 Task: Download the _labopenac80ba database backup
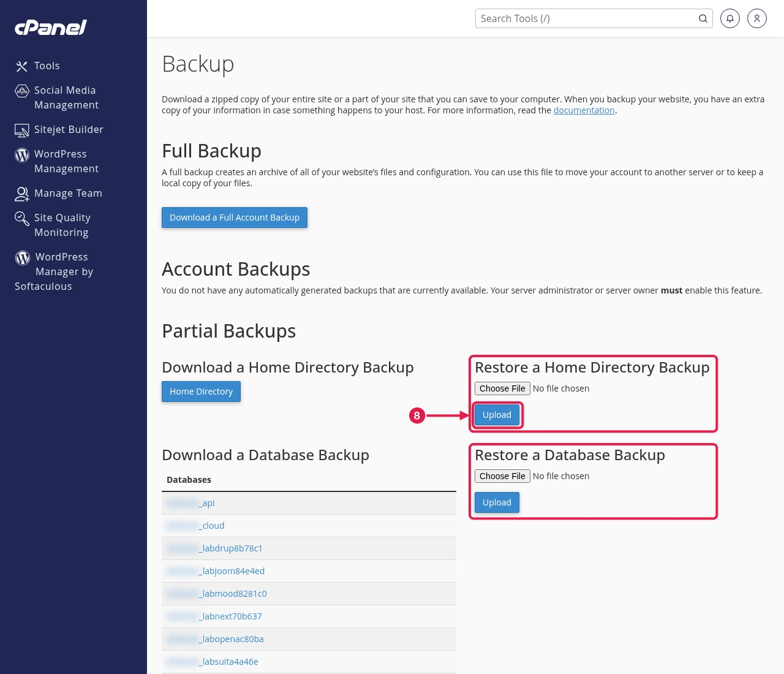215,639
